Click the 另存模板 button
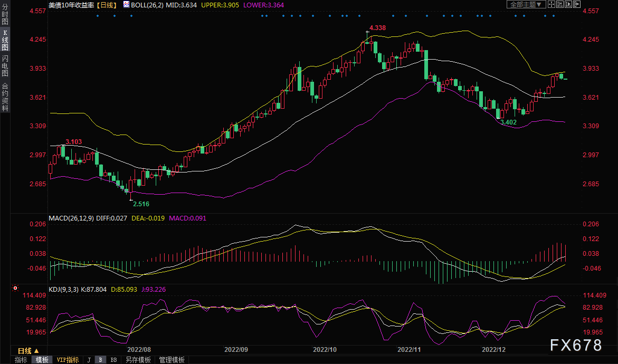This screenshot has height=364, width=618. (138, 360)
